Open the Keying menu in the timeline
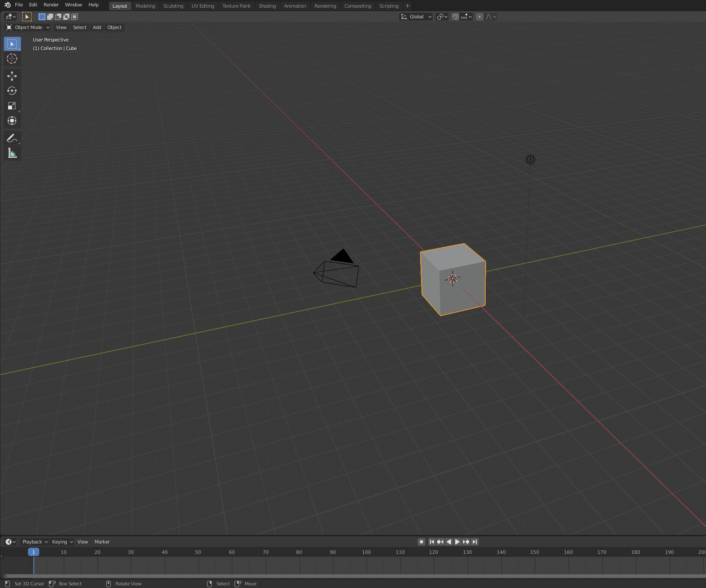 pos(62,542)
